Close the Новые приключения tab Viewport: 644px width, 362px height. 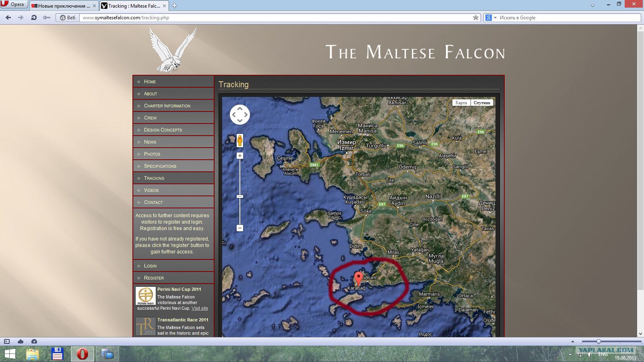tap(95, 6)
